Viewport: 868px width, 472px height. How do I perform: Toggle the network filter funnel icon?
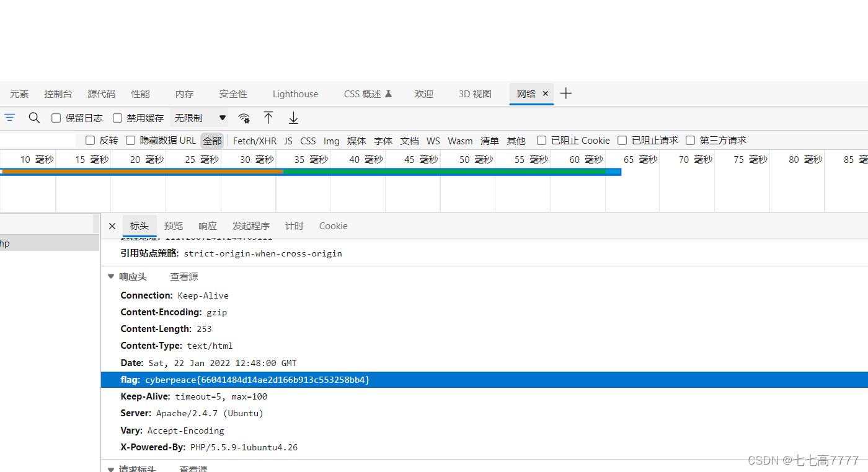(x=10, y=118)
